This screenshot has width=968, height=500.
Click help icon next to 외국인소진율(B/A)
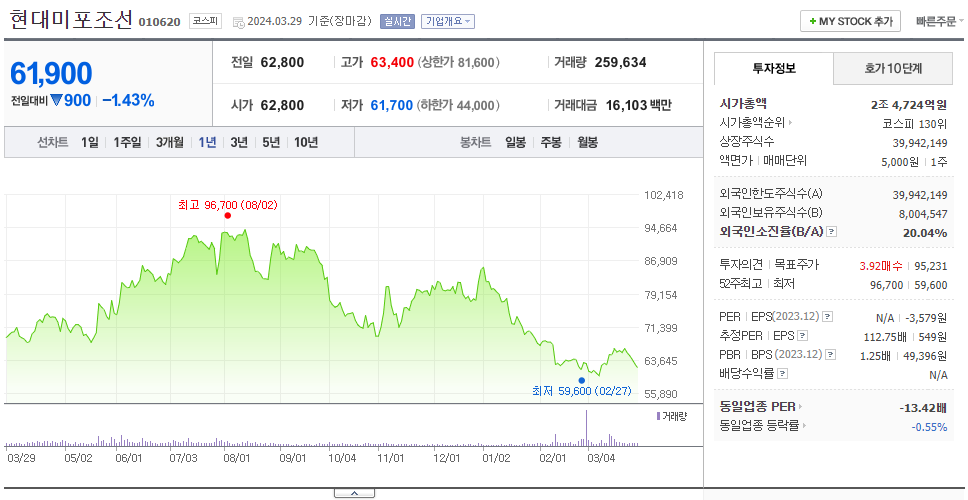click(x=832, y=232)
